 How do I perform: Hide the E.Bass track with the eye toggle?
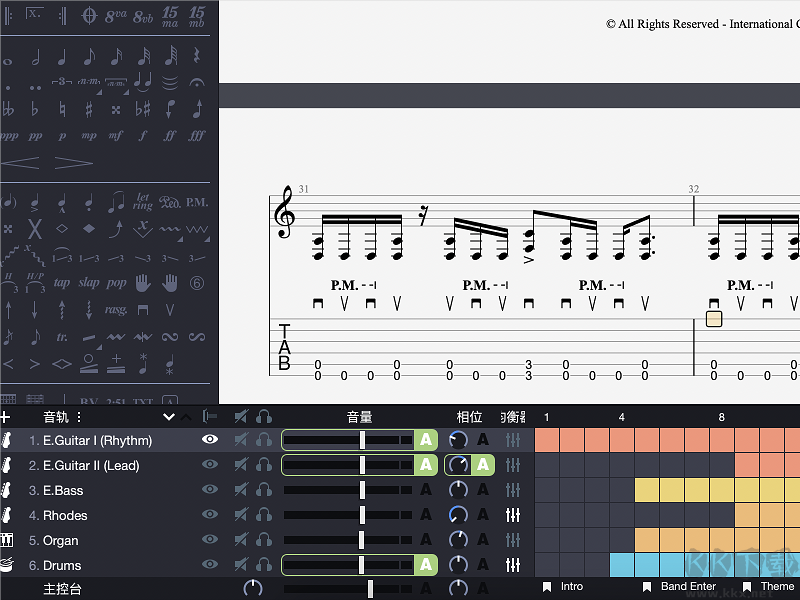tap(210, 490)
